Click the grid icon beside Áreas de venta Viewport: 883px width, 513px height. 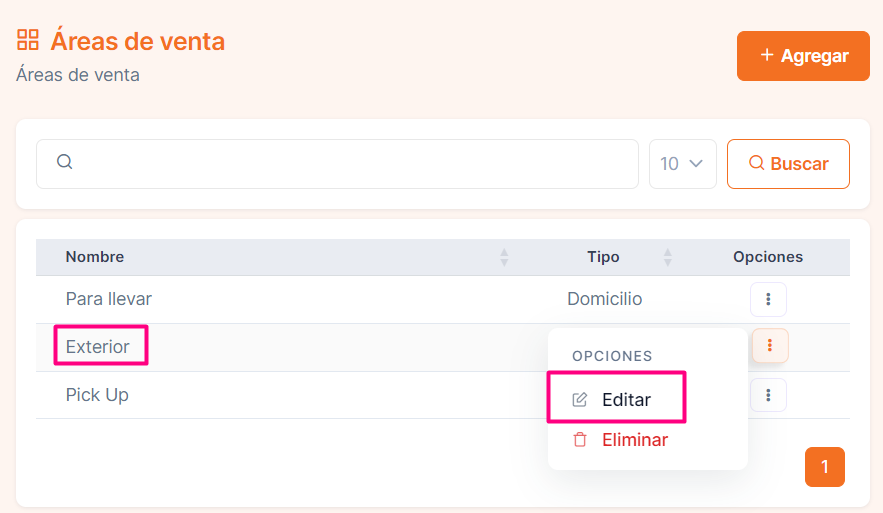(x=28, y=40)
